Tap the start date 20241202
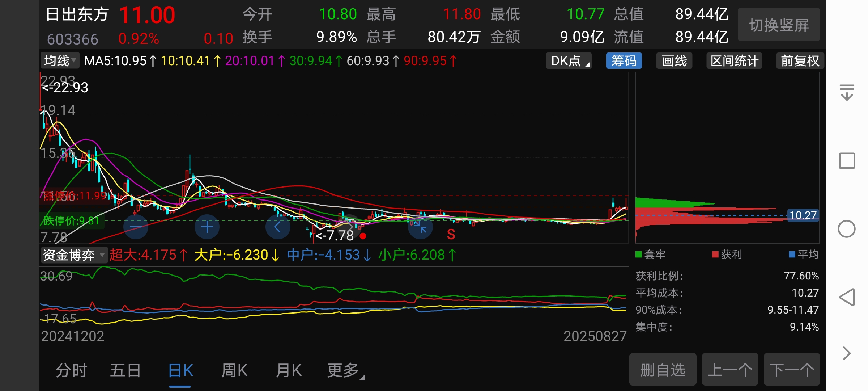The width and height of the screenshot is (868, 391). click(72, 336)
